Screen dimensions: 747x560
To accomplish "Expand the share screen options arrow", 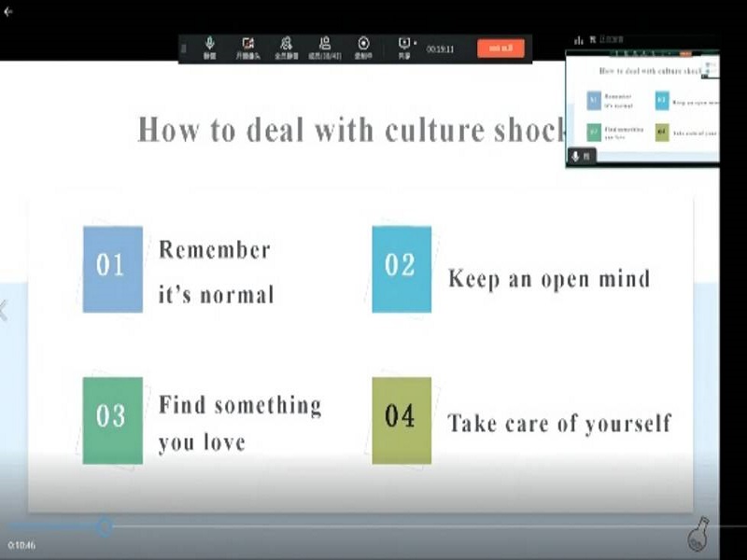I will (415, 43).
